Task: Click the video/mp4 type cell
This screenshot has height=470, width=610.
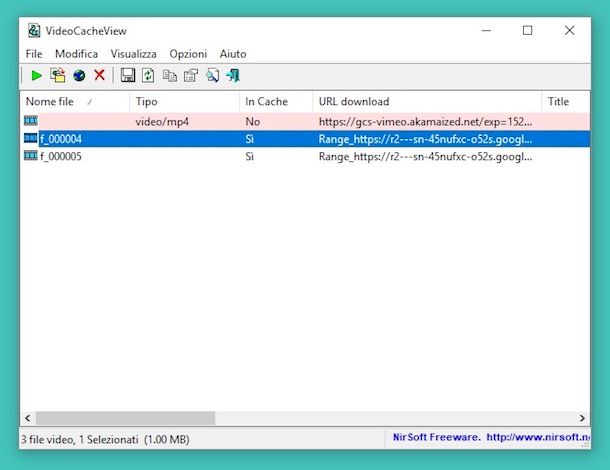Action: [x=162, y=122]
